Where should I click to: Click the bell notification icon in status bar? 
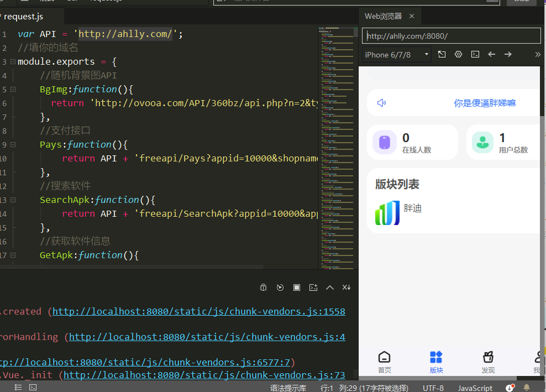tap(527, 387)
